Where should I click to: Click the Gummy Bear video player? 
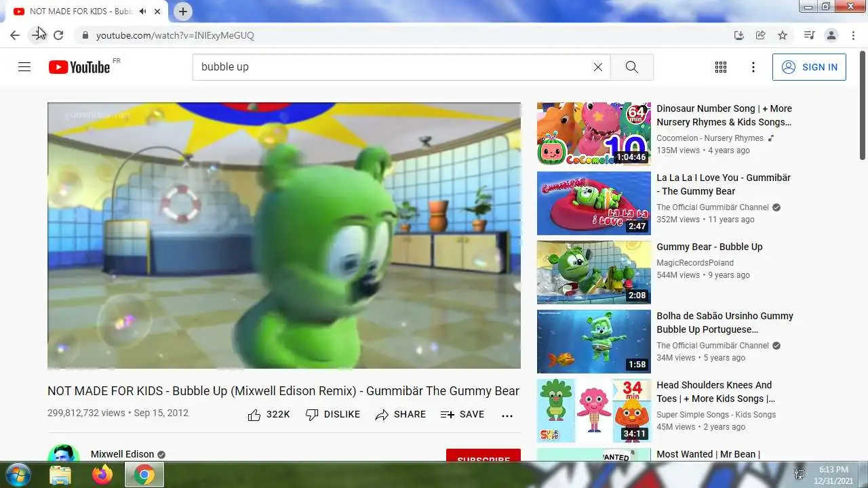pos(284,235)
